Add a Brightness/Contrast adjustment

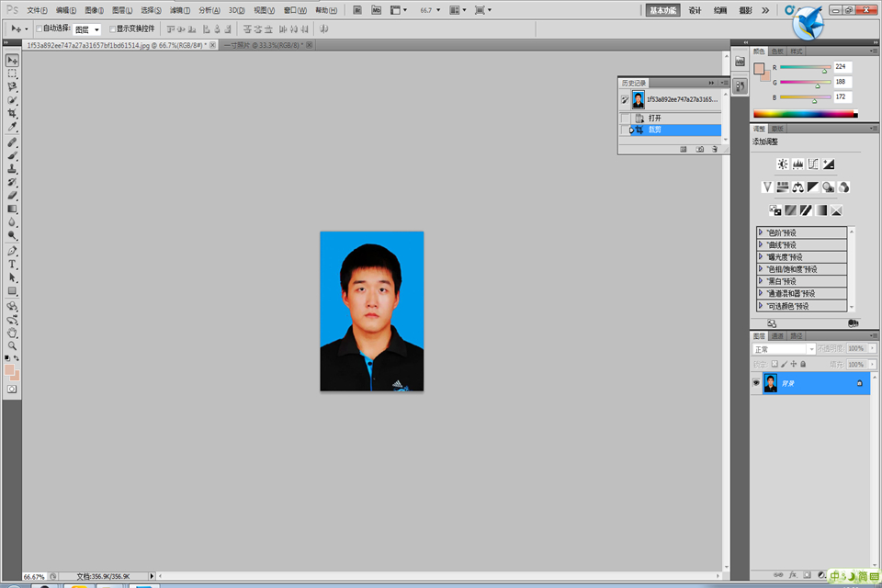[x=782, y=164]
